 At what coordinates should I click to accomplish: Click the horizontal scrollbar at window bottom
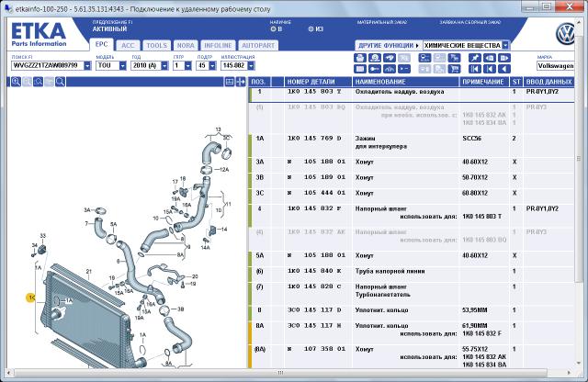click(280, 373)
